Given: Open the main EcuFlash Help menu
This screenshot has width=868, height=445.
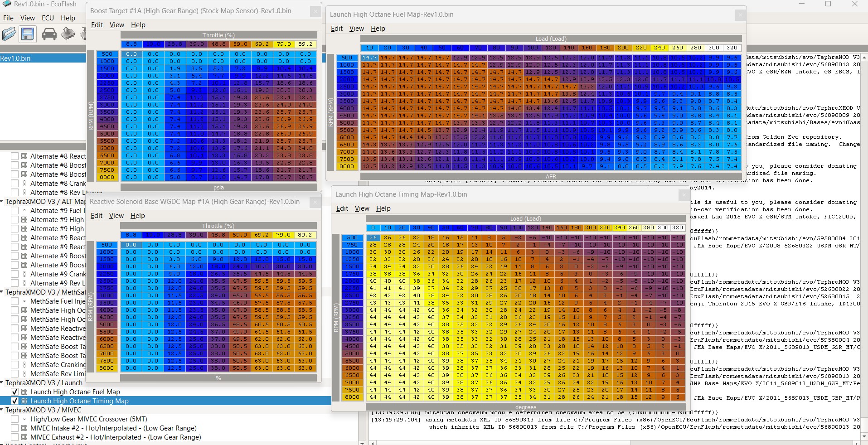Looking at the screenshot, I should (68, 18).
